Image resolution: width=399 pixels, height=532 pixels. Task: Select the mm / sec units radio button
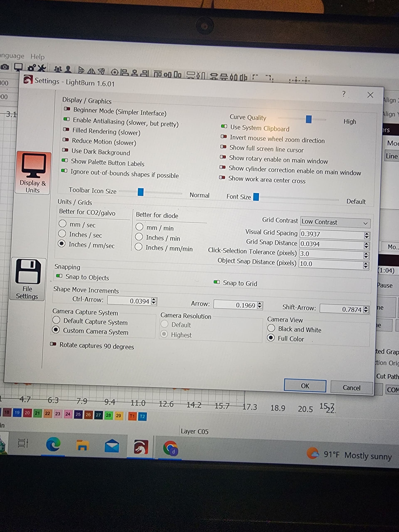(x=63, y=223)
